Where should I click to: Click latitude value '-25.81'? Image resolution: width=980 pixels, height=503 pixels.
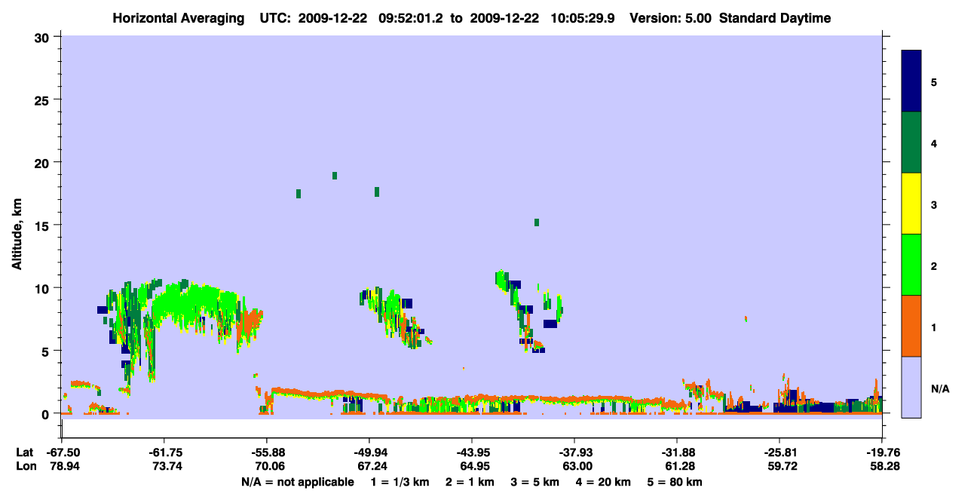[x=779, y=452]
